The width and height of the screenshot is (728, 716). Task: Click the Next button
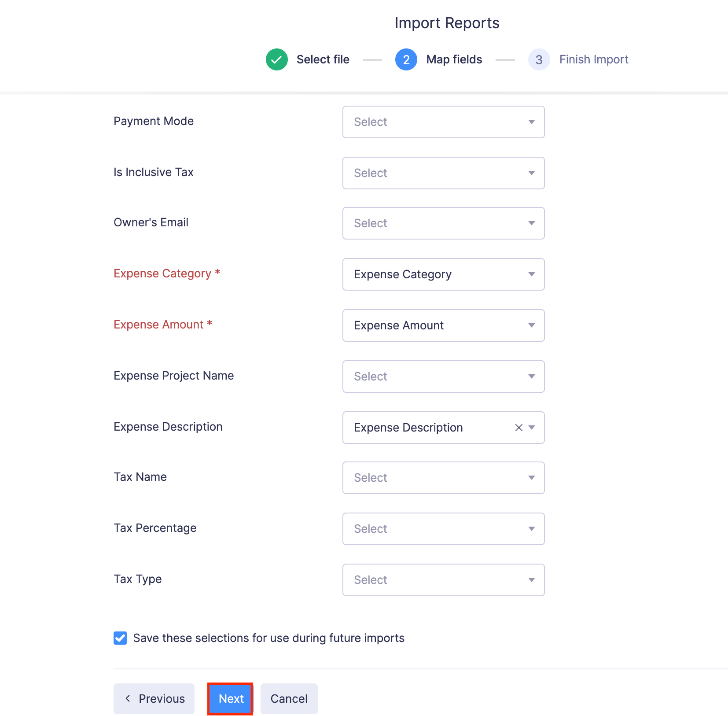[x=230, y=698]
